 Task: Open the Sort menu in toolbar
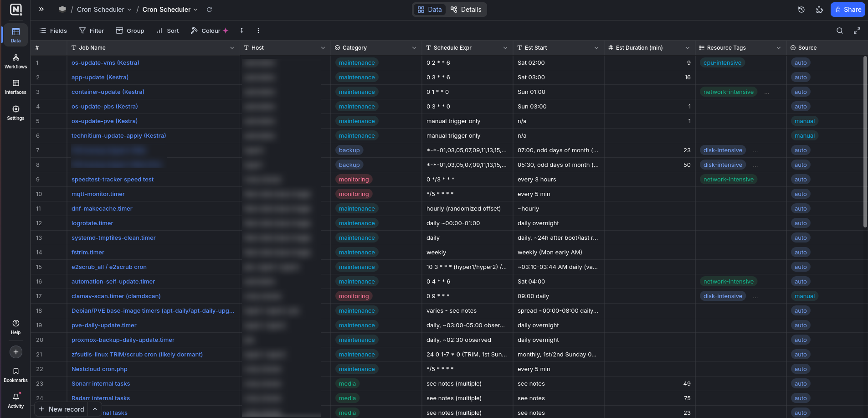point(168,31)
